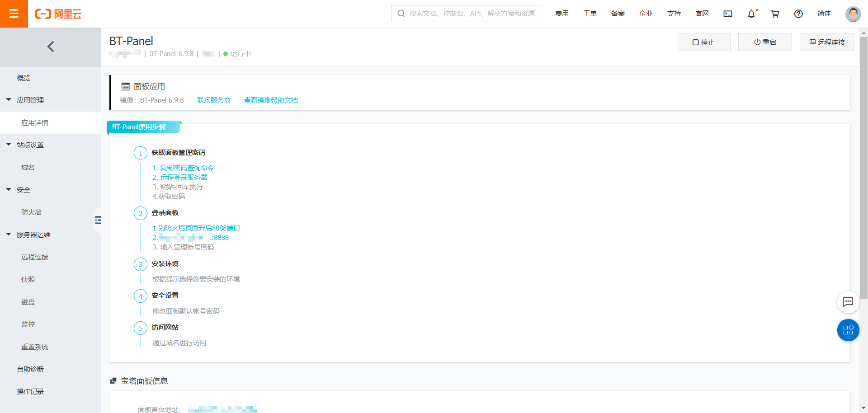
Task: Open the orange hamburger menu
Action: pyautogui.click(x=14, y=14)
